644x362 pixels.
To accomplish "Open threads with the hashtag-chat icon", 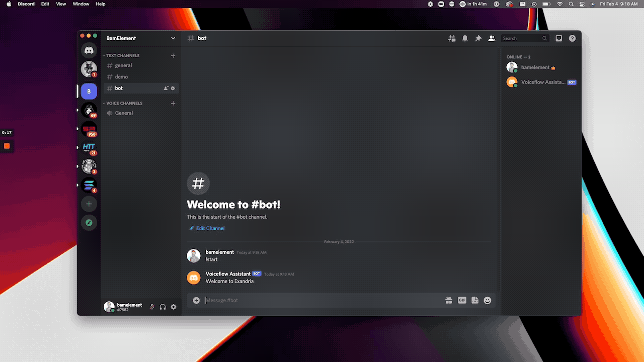I will (451, 38).
